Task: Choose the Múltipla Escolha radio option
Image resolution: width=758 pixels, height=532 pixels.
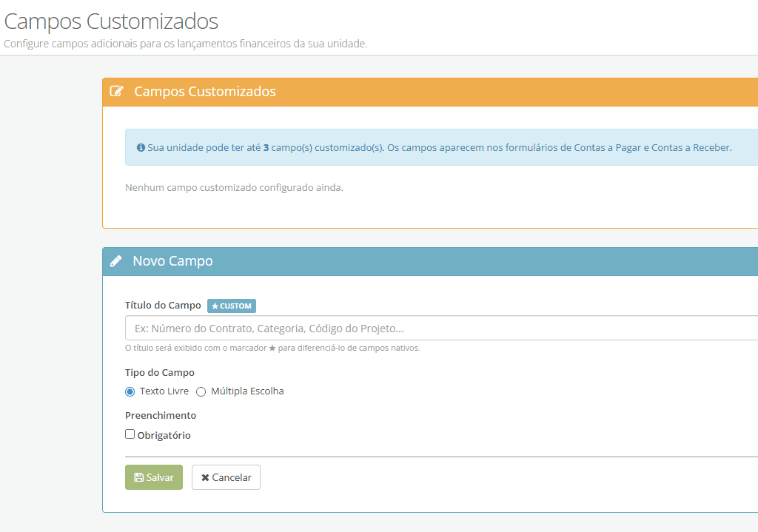Action: pyautogui.click(x=201, y=391)
